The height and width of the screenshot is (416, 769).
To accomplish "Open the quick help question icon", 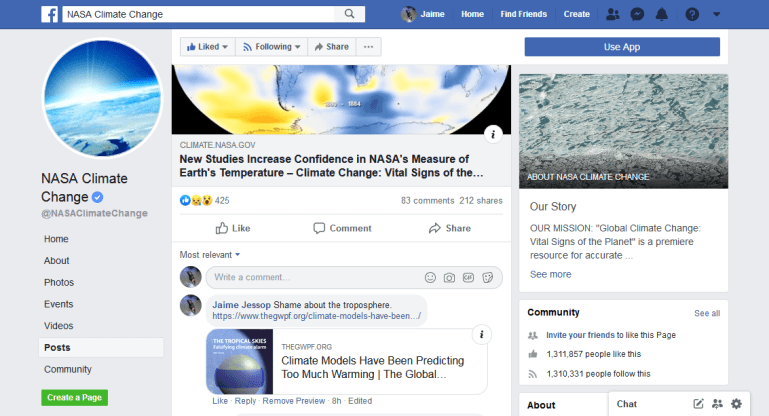I will [x=692, y=14].
